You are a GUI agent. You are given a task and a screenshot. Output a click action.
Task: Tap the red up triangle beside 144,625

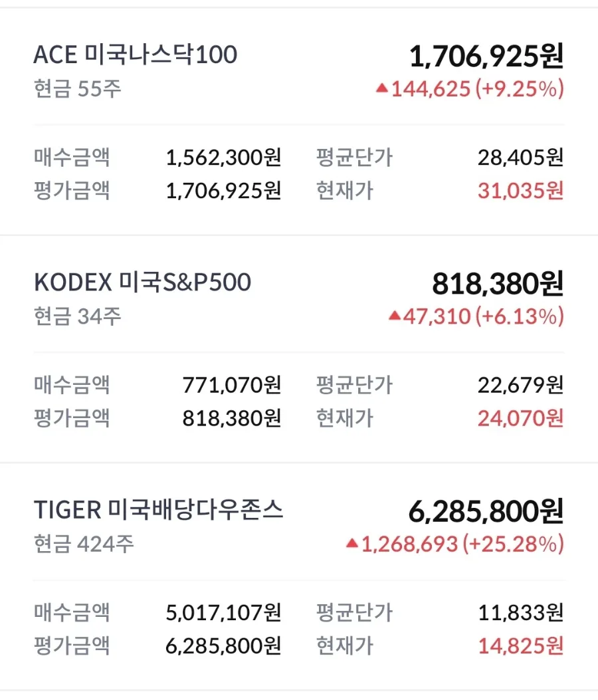382,88
